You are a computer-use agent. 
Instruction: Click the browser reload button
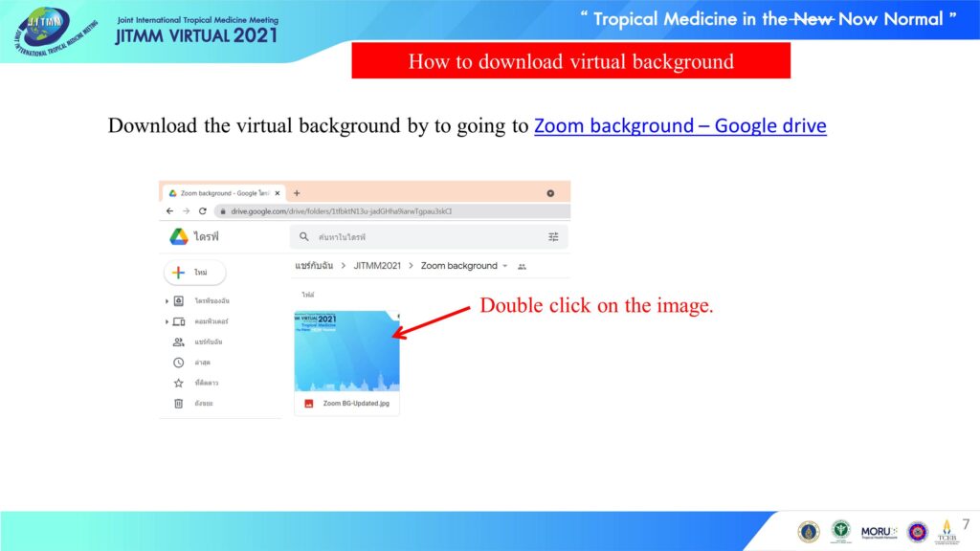(203, 211)
